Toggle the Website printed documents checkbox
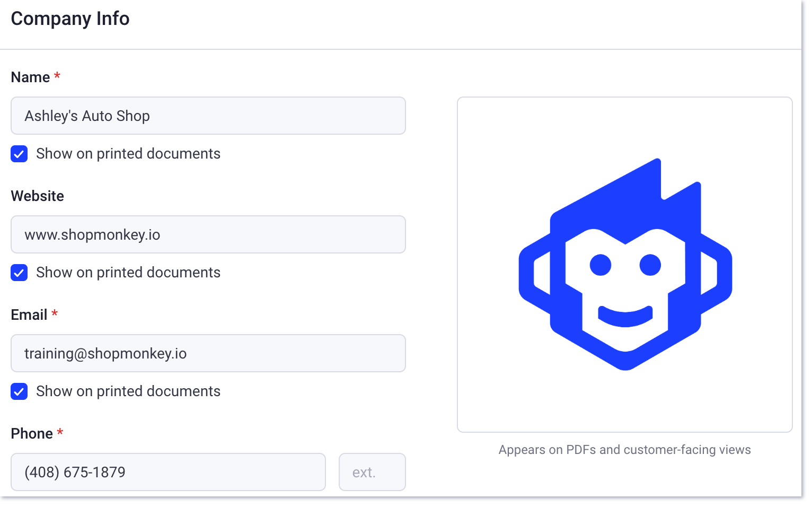 pyautogui.click(x=19, y=273)
